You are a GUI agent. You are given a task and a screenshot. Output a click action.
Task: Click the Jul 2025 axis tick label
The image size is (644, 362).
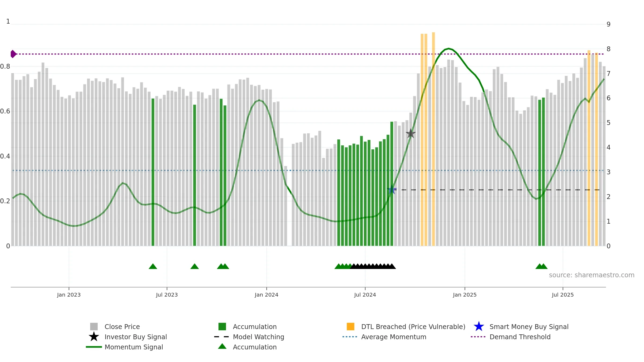pos(563,295)
